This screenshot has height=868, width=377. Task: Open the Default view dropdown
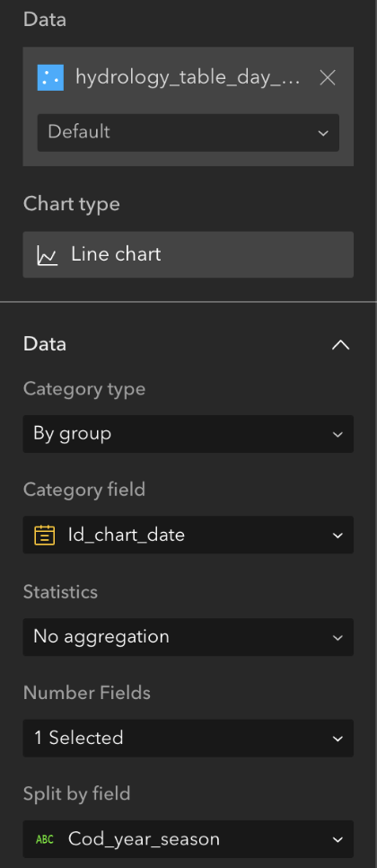click(188, 133)
